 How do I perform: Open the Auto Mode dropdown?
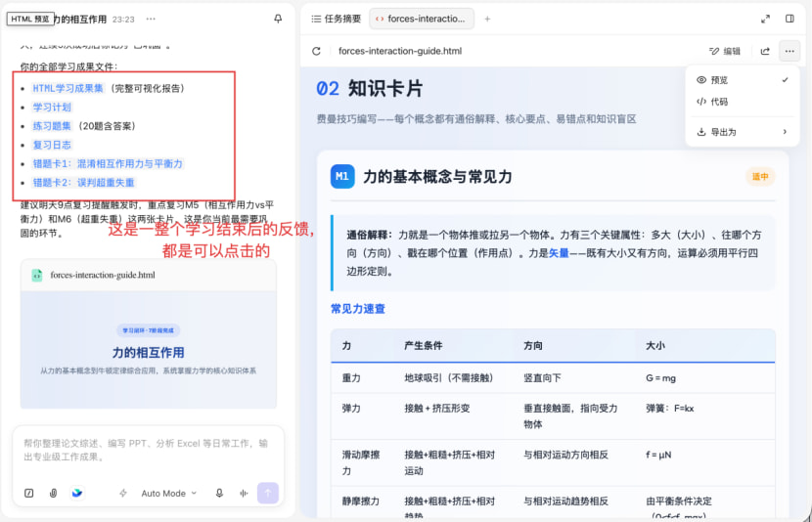[x=169, y=493]
